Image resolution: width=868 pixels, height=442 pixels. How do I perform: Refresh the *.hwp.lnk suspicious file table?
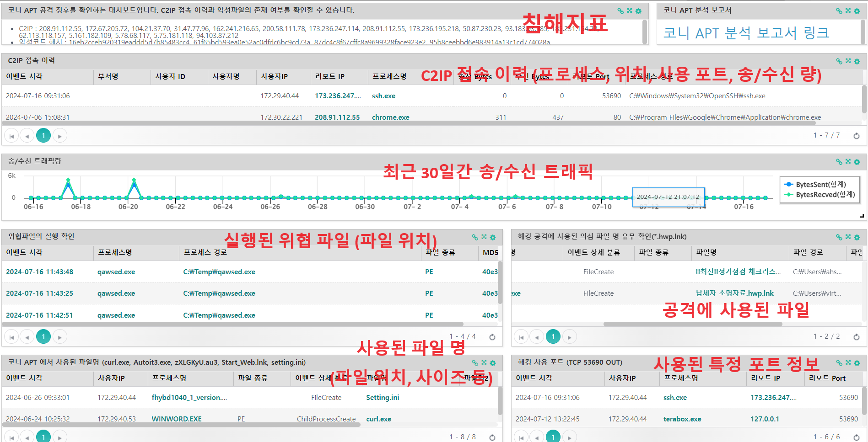[857, 337]
